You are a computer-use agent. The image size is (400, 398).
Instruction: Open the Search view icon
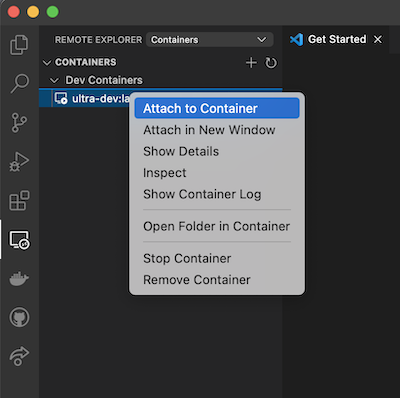pos(19,83)
